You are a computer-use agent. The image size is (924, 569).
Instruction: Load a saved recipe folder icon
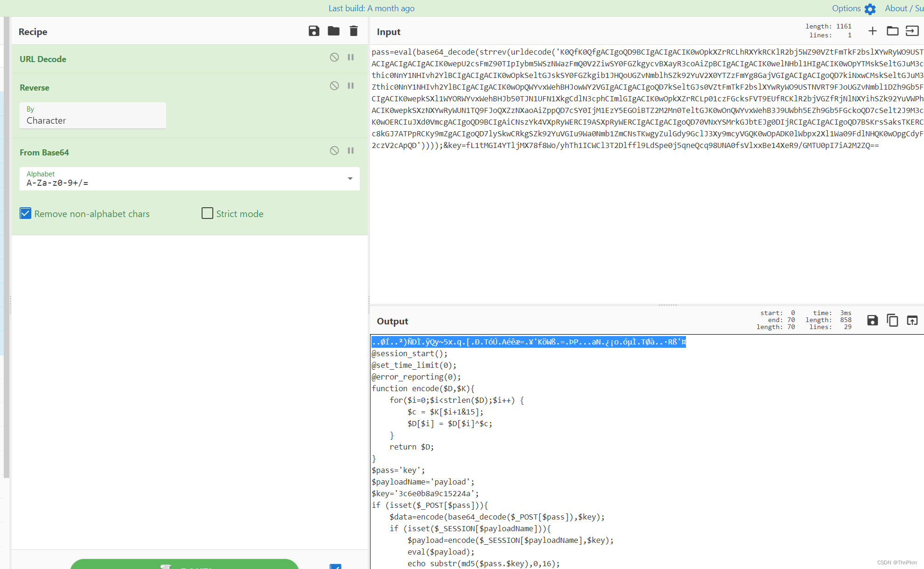point(334,31)
